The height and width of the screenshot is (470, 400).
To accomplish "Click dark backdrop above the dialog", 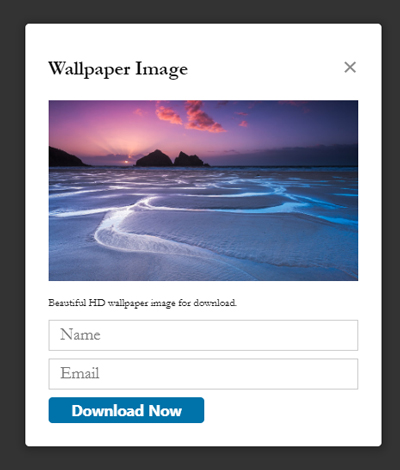I will tap(200, 11).
